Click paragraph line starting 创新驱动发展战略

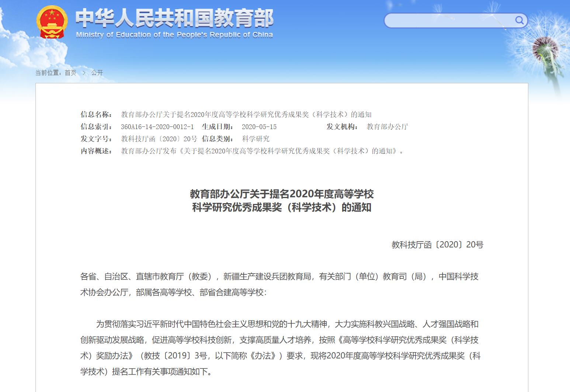click(279, 340)
